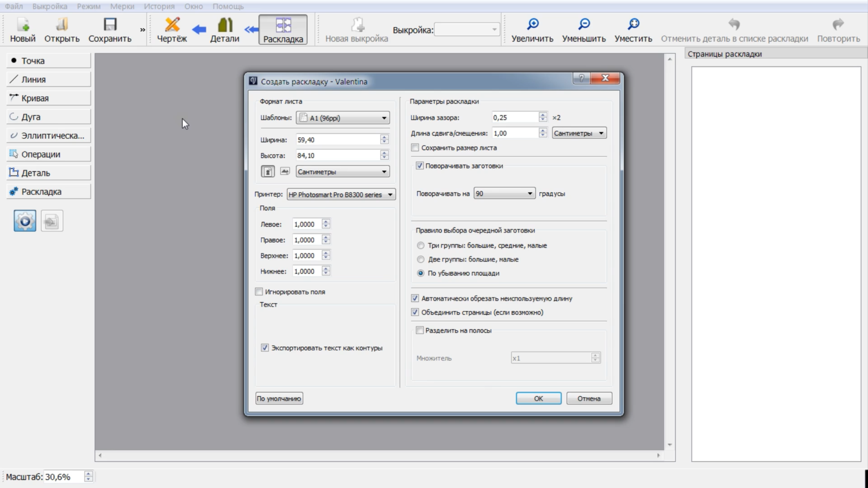Viewport: 868px width, 488px height.
Task: Open the Точка tool group
Action: click(x=49, y=61)
